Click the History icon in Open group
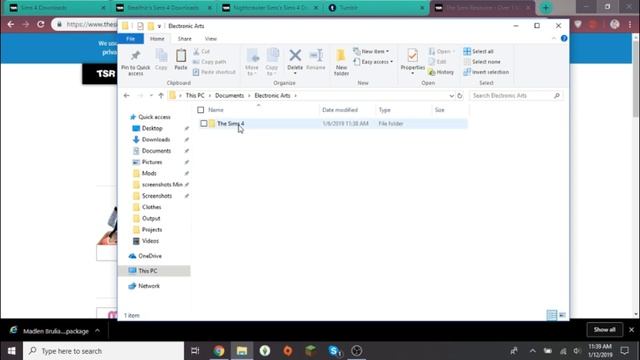Screen dimensions: 640x360 [x=431, y=72]
